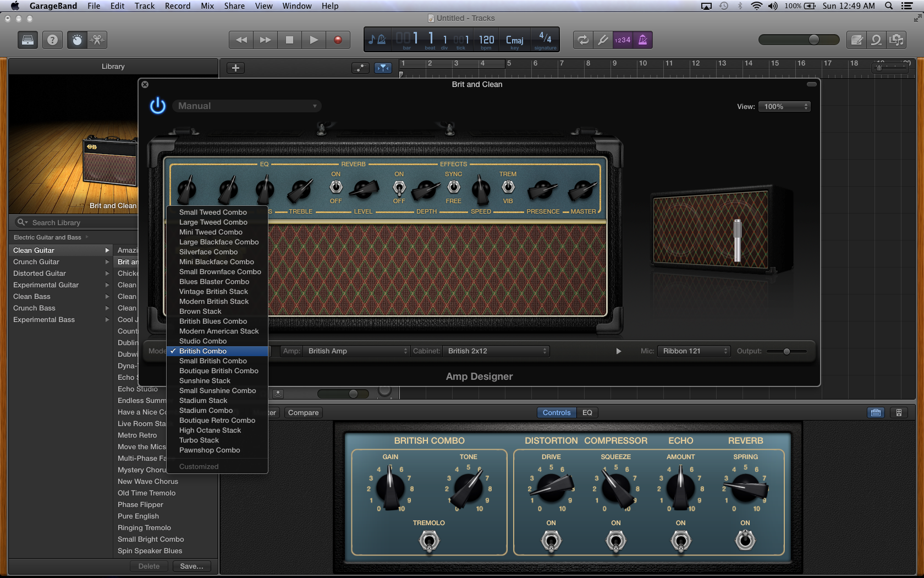924x578 pixels.
Task: Toggle the Tremolo switch in Smart Controls
Action: click(x=430, y=541)
